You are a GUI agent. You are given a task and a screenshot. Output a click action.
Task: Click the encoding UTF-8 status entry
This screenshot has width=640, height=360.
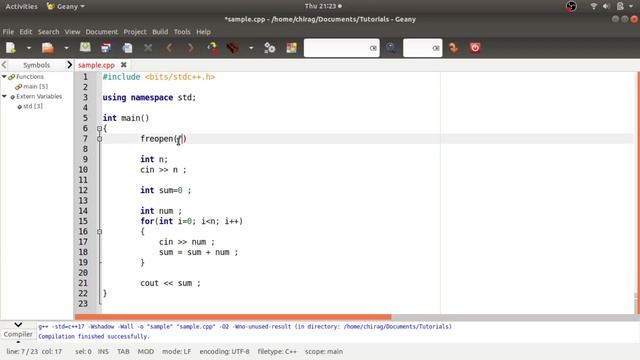click(x=224, y=351)
